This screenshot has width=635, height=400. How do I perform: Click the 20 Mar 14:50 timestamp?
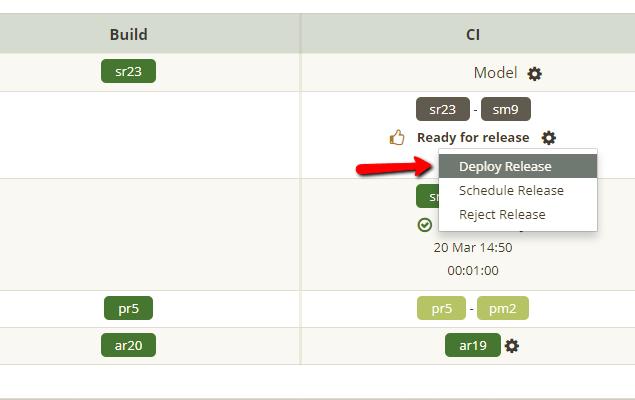[473, 247]
